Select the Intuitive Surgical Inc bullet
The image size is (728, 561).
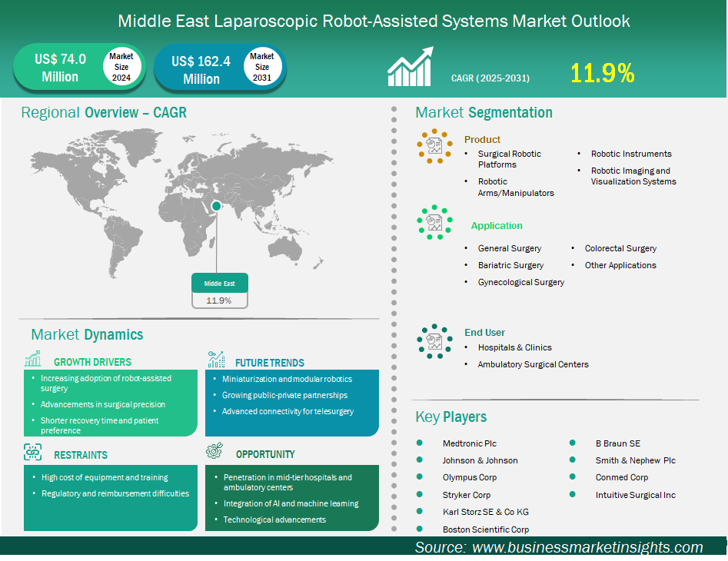573,495
